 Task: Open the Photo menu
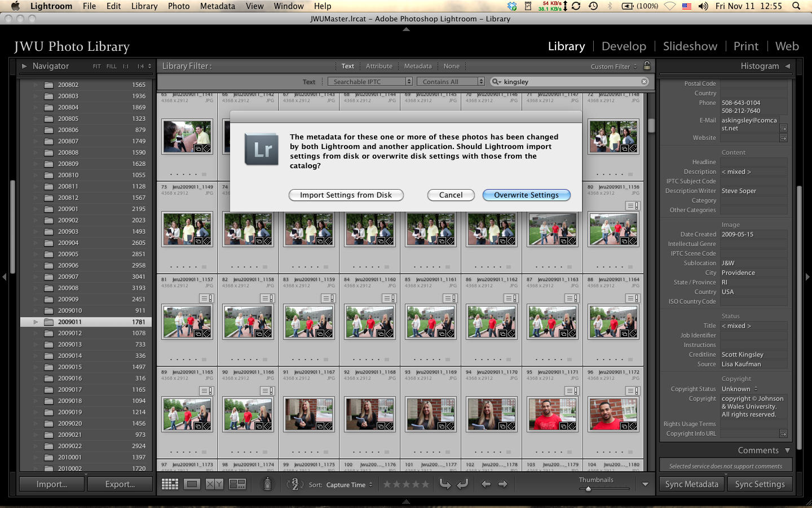179,6
